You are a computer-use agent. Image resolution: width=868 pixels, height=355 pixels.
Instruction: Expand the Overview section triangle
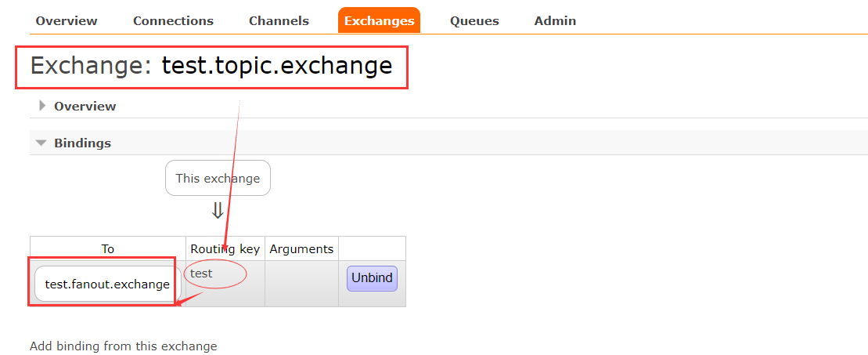[x=42, y=106]
